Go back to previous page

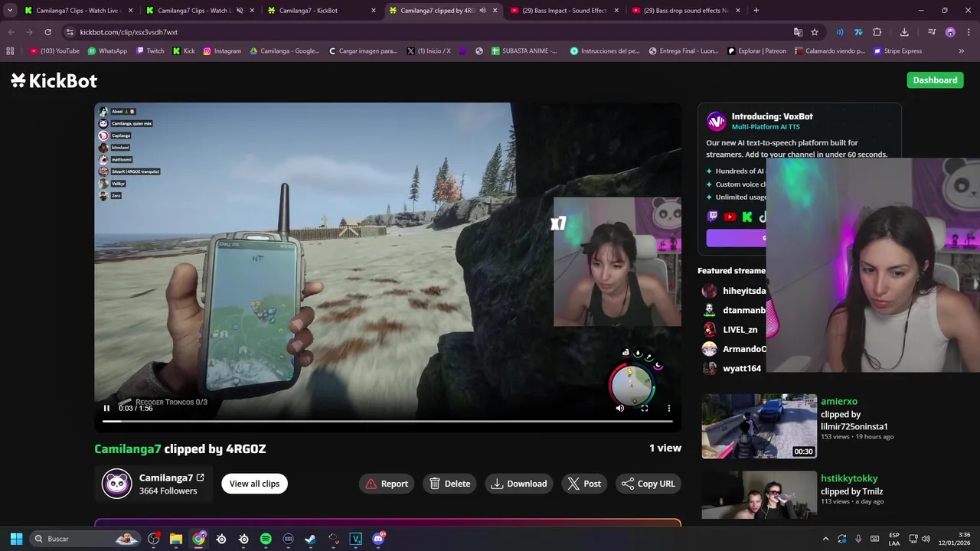pos(11,32)
